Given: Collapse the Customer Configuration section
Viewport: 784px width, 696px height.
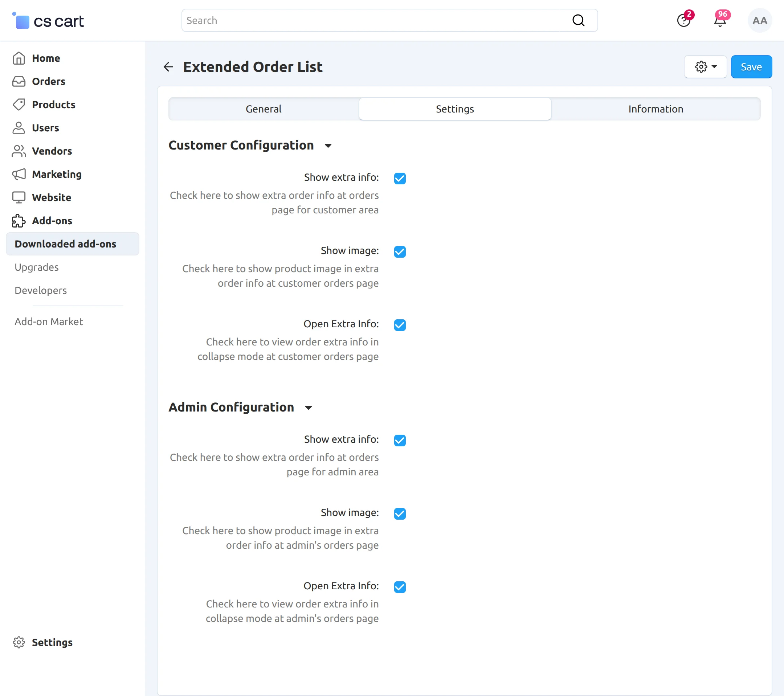Looking at the screenshot, I should point(328,146).
